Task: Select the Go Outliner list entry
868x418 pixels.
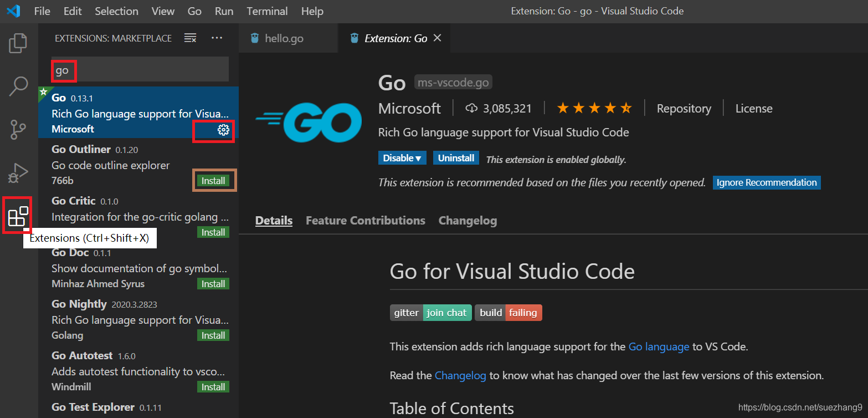Action: (x=138, y=164)
